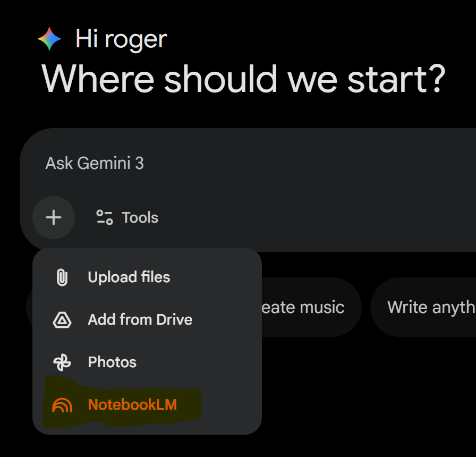Focus the Ask Gemini 3 prompt field
Viewport: 476px width, 457px height.
pyautogui.click(x=212, y=163)
